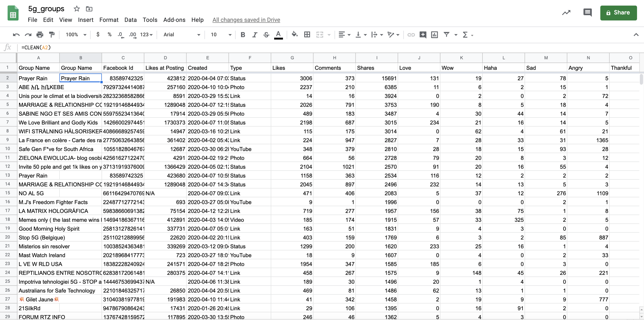
Task: Open the fill color picker
Action: pos(295,35)
